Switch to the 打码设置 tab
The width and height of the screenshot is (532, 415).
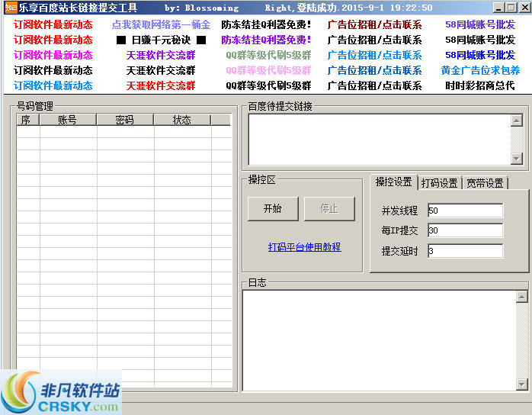tap(439, 183)
